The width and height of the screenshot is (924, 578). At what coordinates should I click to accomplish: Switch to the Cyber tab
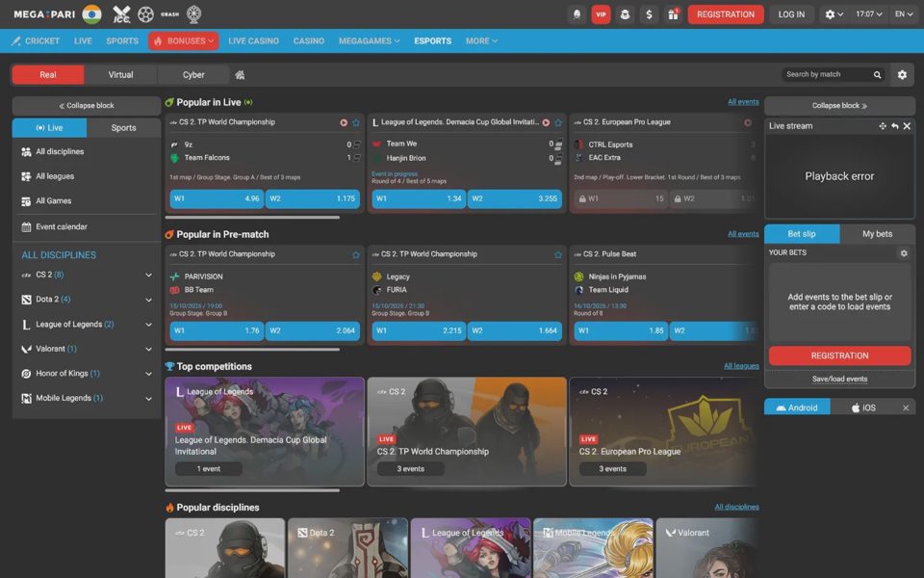193,75
